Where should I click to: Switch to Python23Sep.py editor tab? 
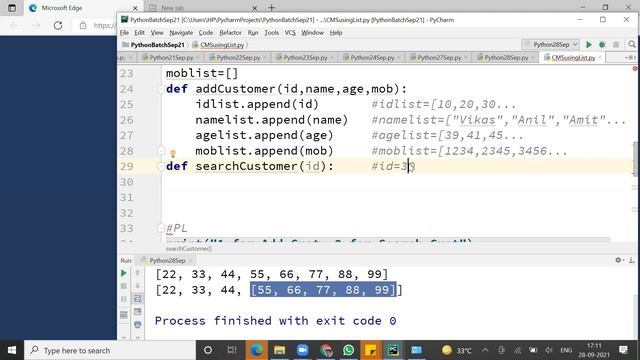coord(305,58)
